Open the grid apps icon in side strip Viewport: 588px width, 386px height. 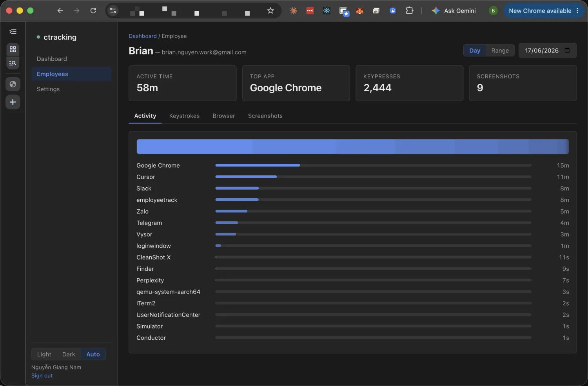[13, 49]
